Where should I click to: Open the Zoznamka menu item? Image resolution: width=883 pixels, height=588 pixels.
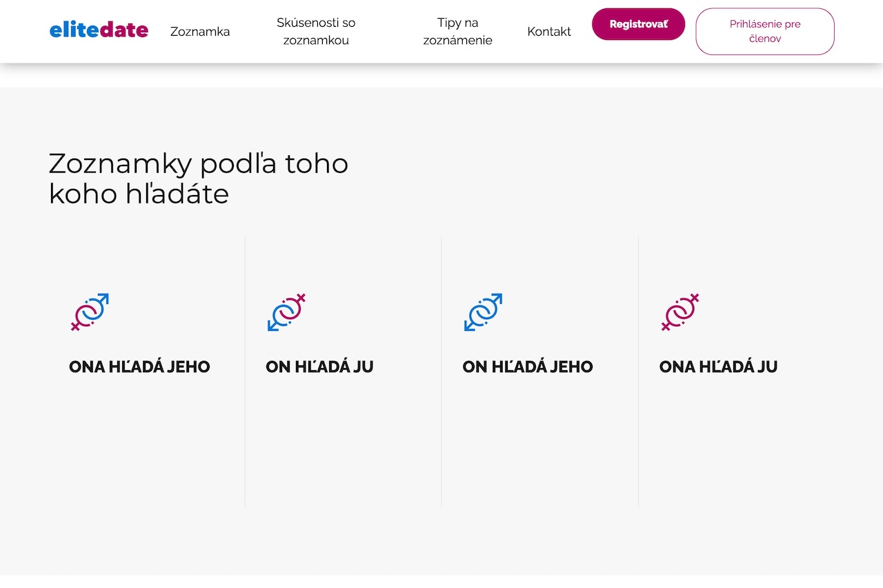(x=200, y=32)
